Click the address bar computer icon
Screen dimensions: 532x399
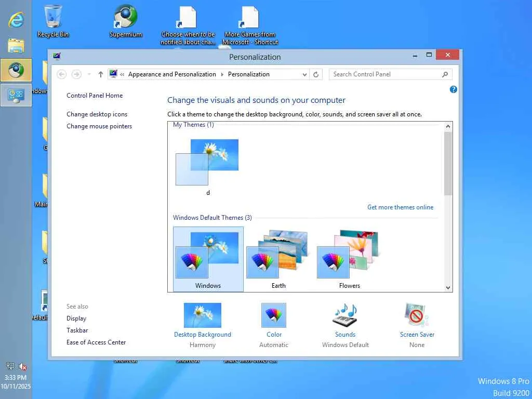click(113, 74)
